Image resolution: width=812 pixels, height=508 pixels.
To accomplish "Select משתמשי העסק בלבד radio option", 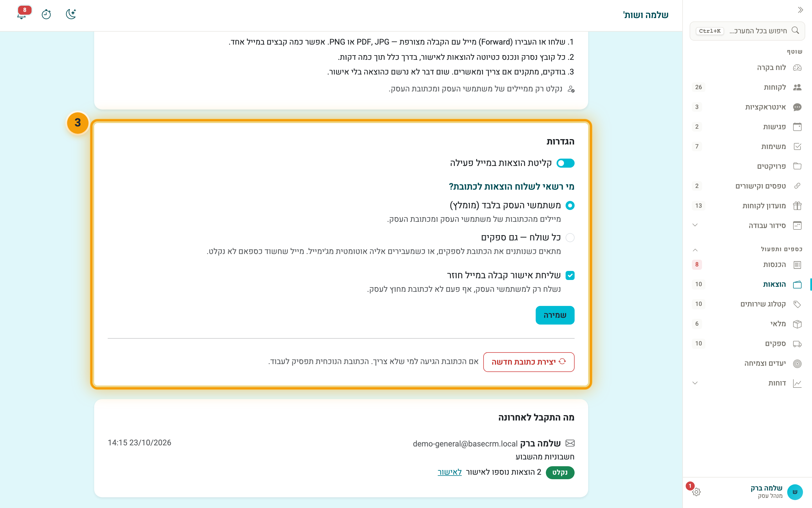I will (x=570, y=205).
